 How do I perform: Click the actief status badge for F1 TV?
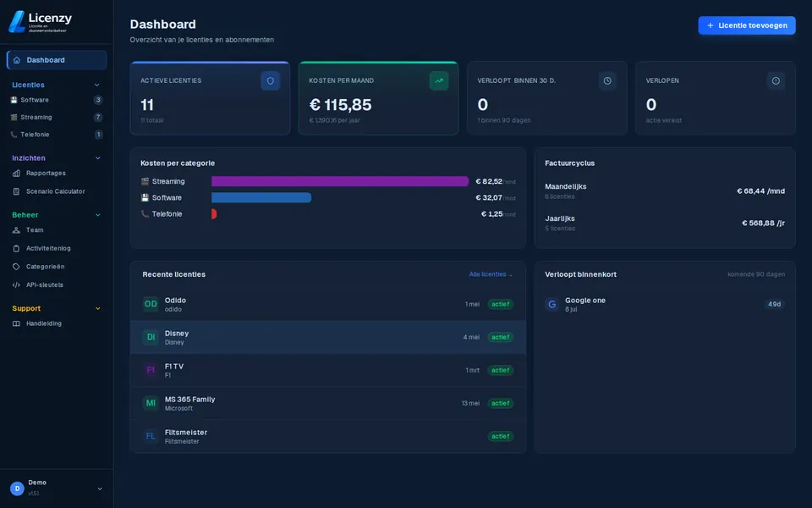pyautogui.click(x=500, y=370)
